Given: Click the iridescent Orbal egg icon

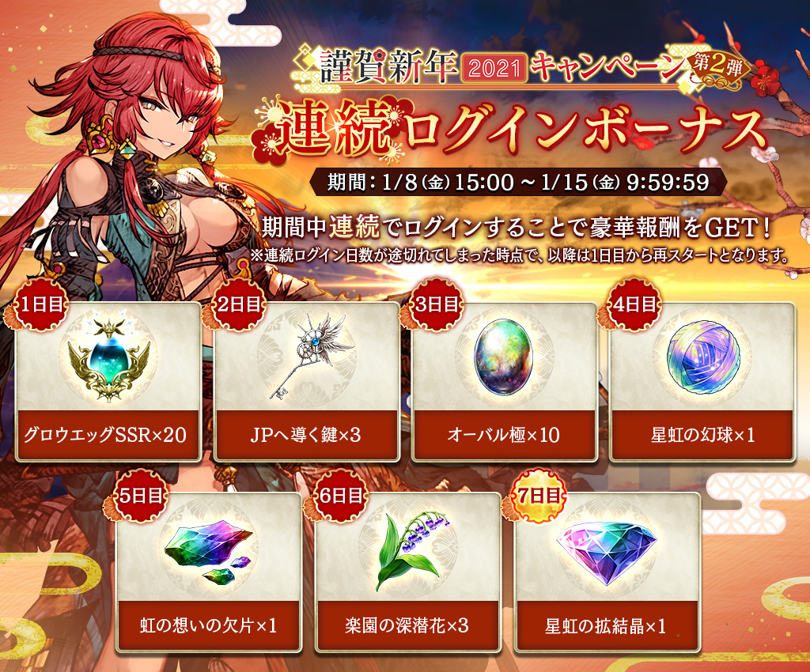Looking at the screenshot, I should [503, 357].
